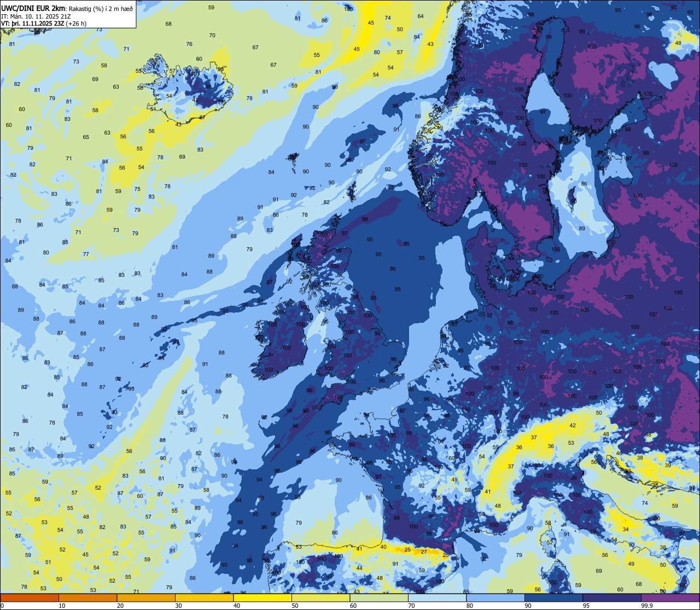Click the "76" value north of Iceland
The image size is (700, 610).
(189, 44)
